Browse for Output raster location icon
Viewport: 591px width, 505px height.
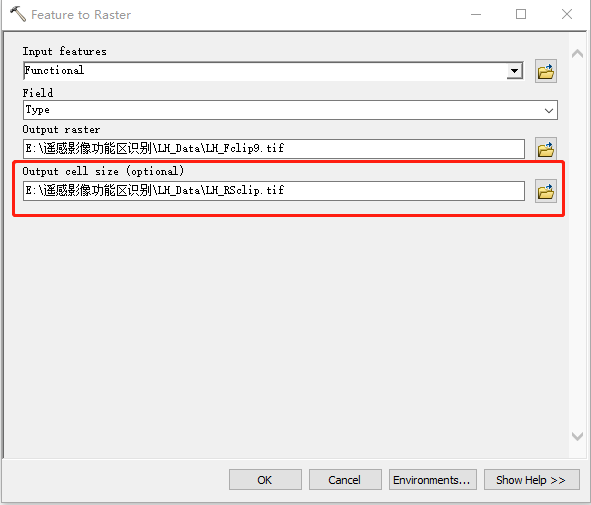pyautogui.click(x=546, y=149)
